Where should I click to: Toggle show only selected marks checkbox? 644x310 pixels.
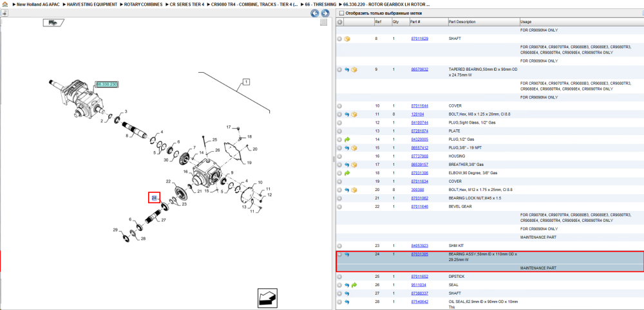click(x=341, y=13)
